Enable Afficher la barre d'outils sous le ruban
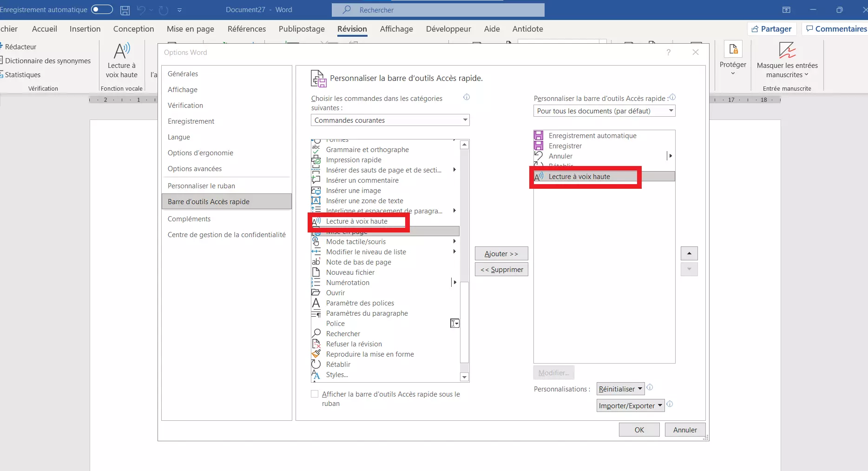The width and height of the screenshot is (868, 471). tap(315, 394)
